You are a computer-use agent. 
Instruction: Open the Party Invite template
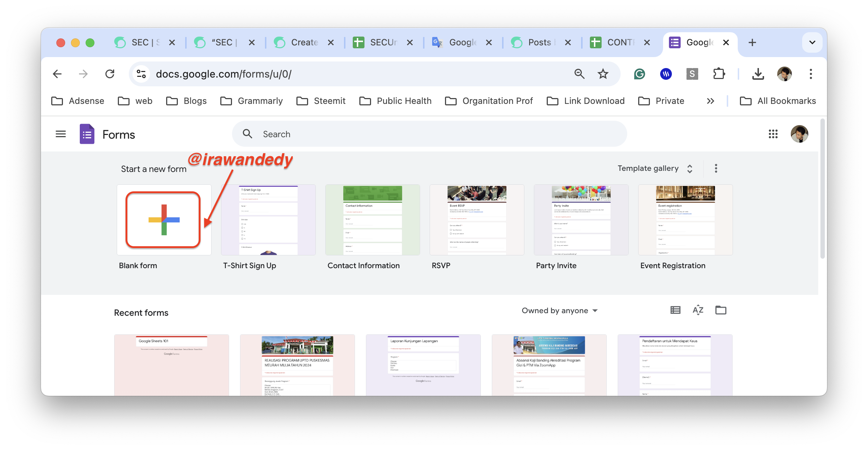(x=581, y=220)
